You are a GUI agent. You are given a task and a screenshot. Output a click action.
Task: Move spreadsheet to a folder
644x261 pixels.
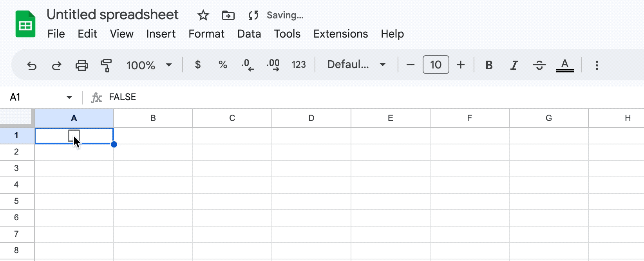point(228,15)
